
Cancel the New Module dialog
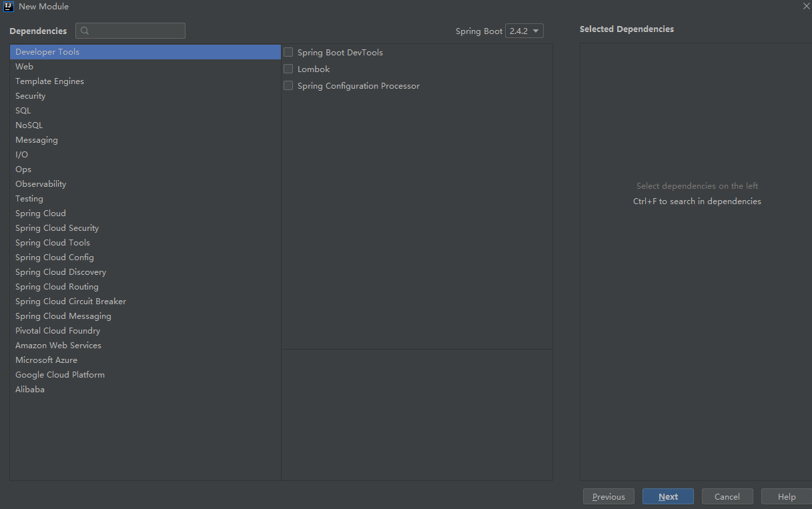[x=727, y=496]
